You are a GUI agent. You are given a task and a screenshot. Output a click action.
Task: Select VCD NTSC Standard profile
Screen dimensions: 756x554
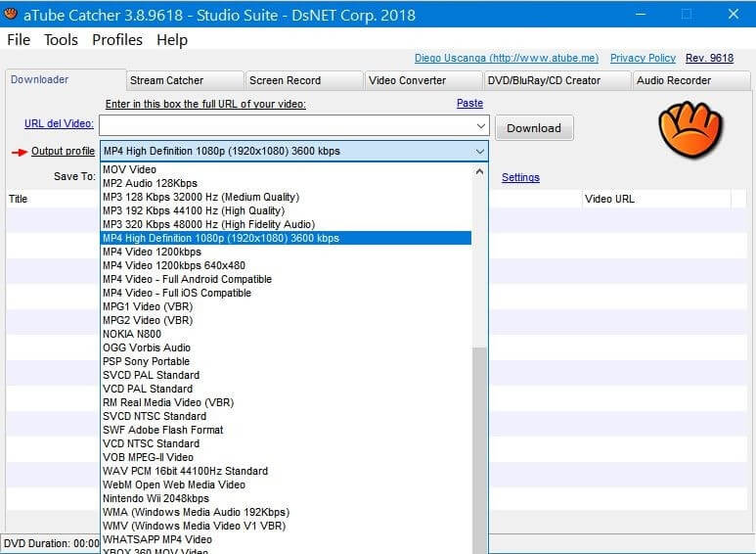click(286, 443)
